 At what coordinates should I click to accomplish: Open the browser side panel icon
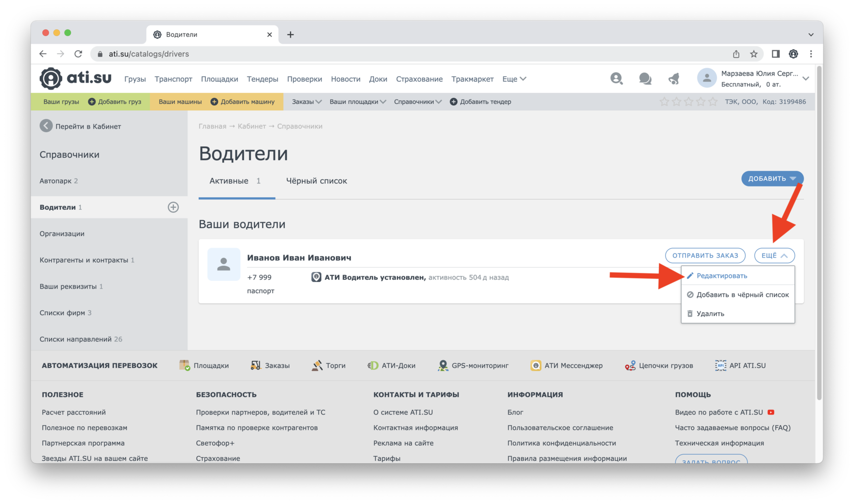pyautogui.click(x=775, y=54)
